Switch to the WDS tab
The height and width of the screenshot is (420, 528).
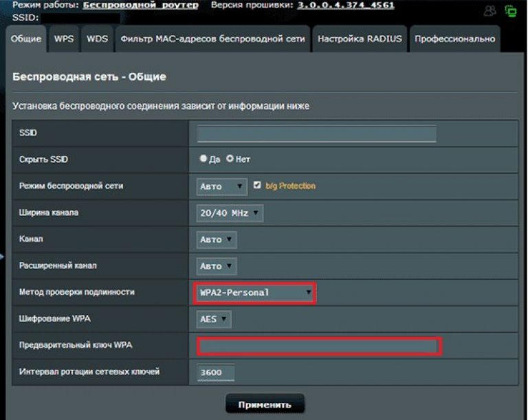(x=98, y=39)
